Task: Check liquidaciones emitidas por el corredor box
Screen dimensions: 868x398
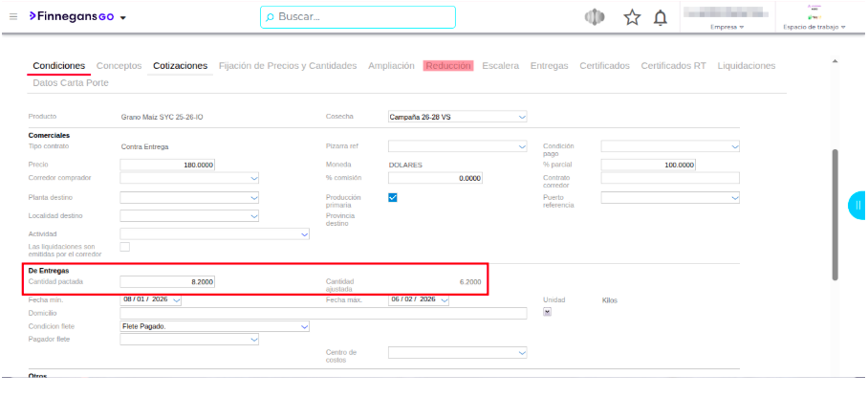Action: (x=124, y=247)
